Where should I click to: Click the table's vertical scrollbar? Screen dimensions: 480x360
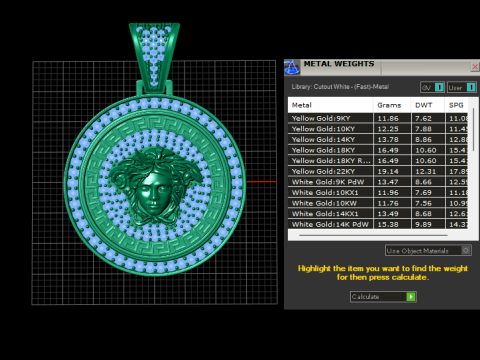pyautogui.click(x=473, y=129)
